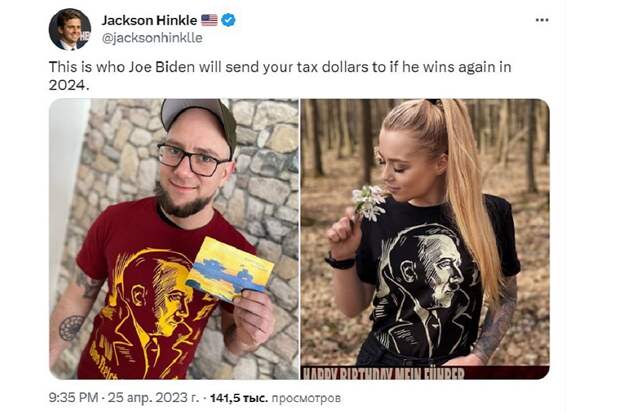Open the @jacksonhinklle handle link
620x413 pixels.
[152, 38]
